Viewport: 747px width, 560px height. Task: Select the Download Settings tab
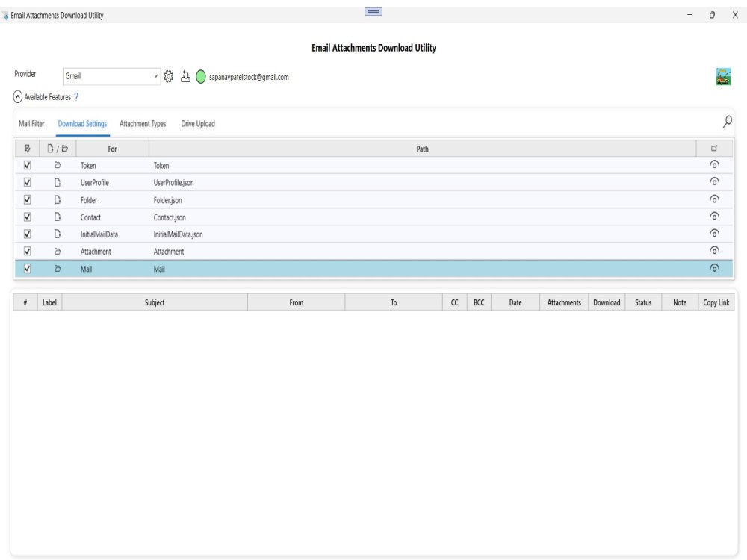(82, 124)
